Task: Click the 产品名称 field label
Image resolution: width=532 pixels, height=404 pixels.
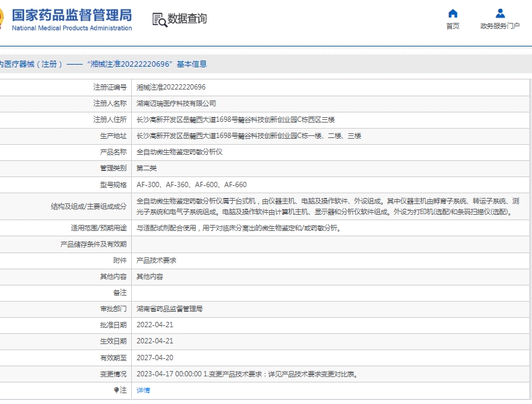Action: point(113,152)
